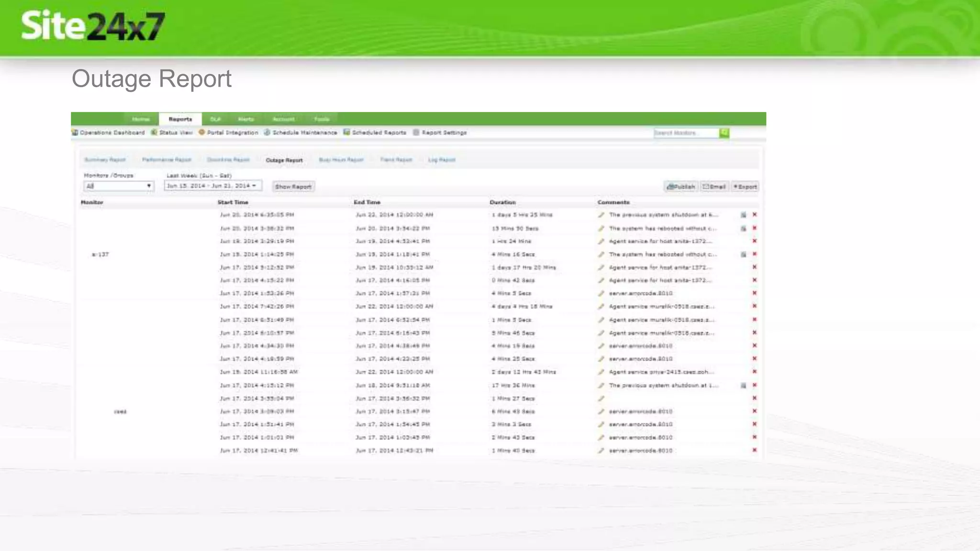Viewport: 980px width, 551px height.
Task: Expand the Monitors/Groups All dropdown
Action: [x=119, y=186]
